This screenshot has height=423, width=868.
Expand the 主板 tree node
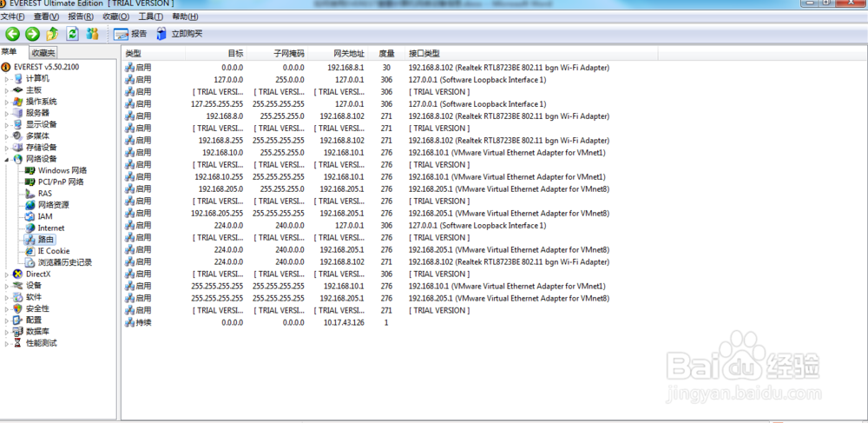click(7, 90)
